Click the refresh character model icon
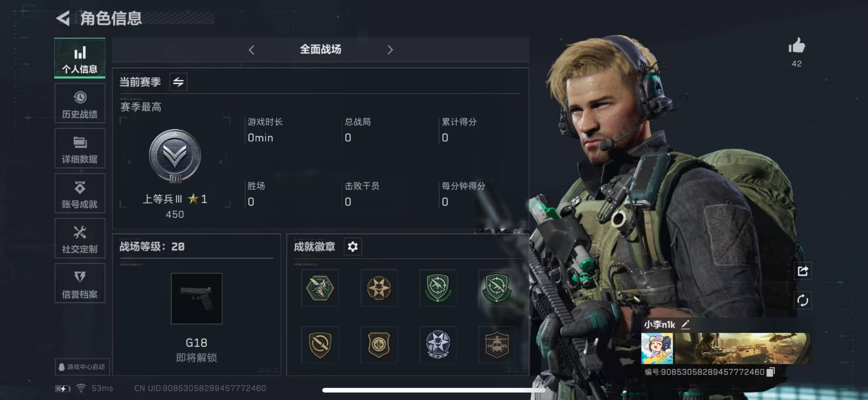This screenshot has width=868, height=400. coord(802,301)
